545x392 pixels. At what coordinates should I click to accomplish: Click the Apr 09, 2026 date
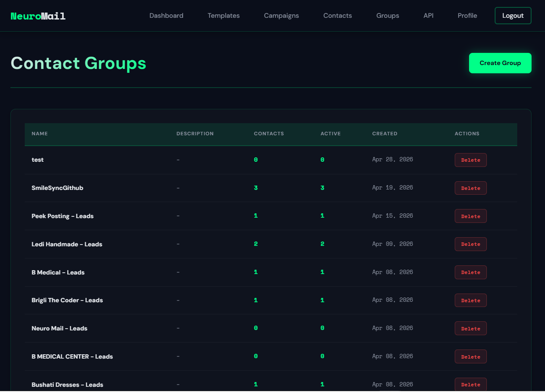(x=393, y=244)
